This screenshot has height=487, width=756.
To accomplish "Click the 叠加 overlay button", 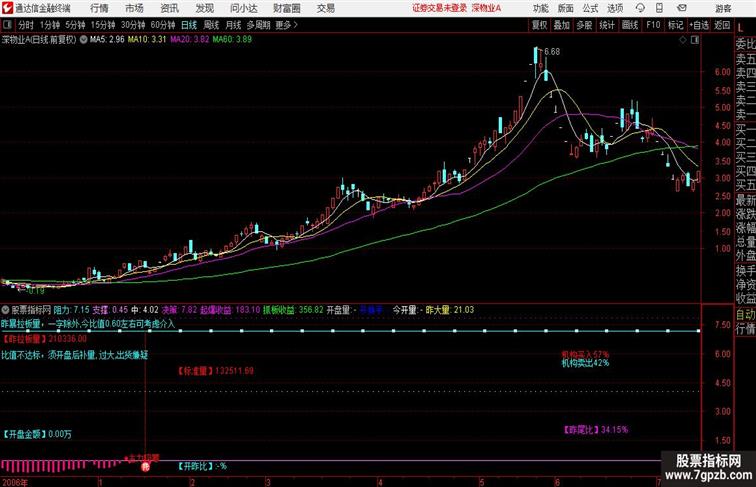I will coord(561,25).
